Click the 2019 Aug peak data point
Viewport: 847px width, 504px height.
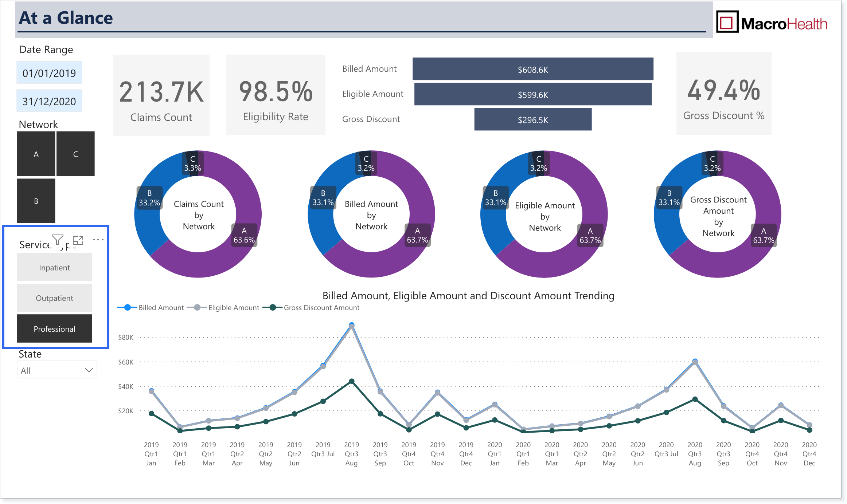(x=351, y=325)
